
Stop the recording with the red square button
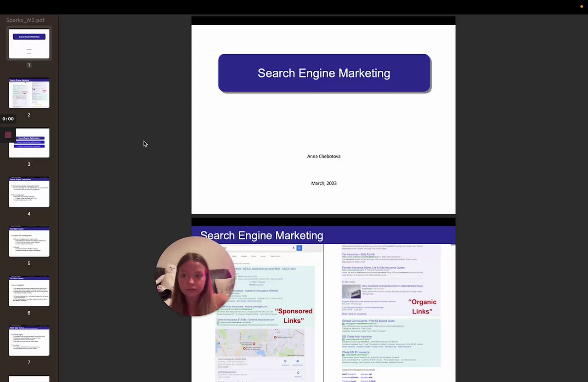8,135
